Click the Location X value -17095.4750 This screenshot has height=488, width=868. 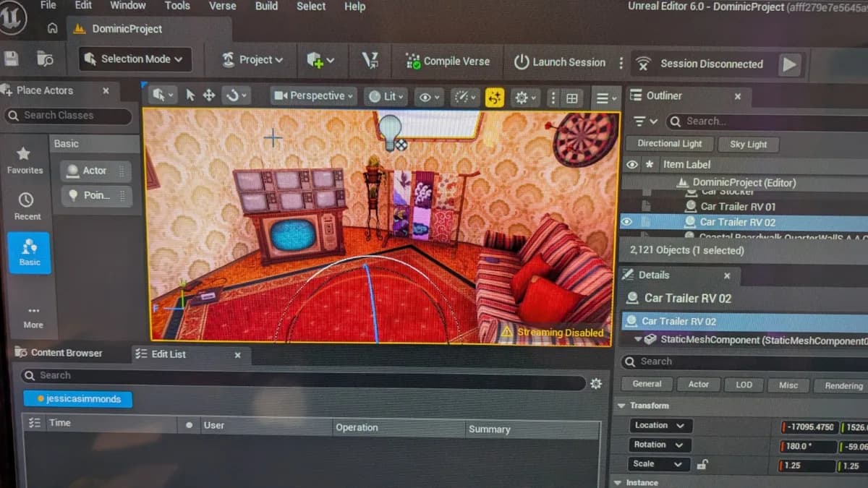pyautogui.click(x=809, y=427)
